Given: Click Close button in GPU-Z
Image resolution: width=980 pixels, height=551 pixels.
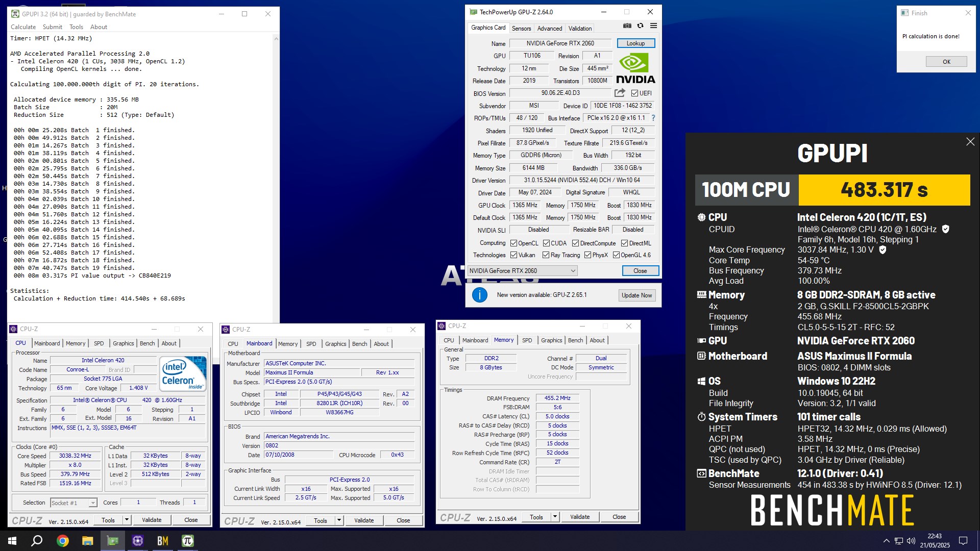Looking at the screenshot, I should (x=640, y=271).
